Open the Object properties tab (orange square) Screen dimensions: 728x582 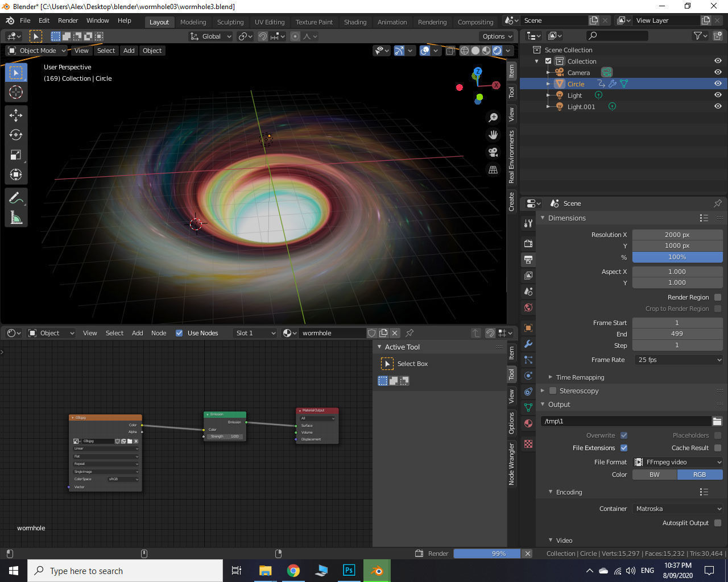click(528, 328)
